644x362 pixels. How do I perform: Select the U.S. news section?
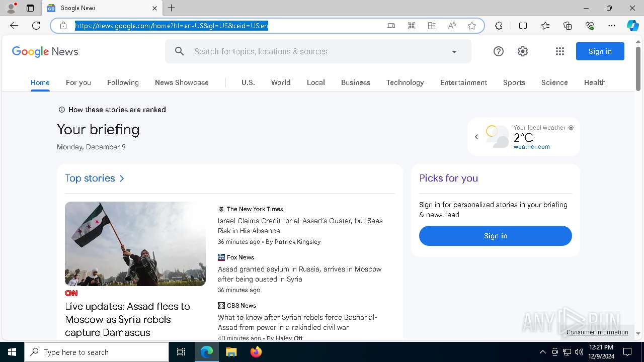[248, 82]
